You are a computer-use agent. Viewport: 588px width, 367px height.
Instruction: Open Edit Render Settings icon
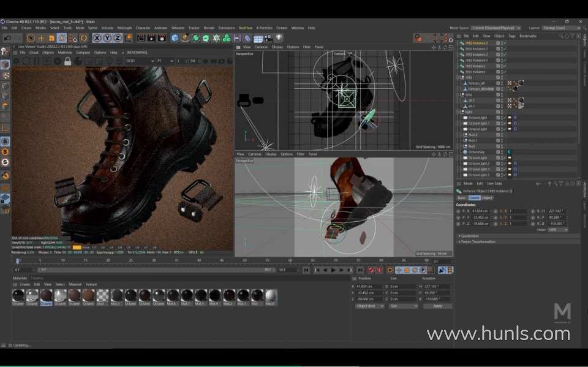161,38
